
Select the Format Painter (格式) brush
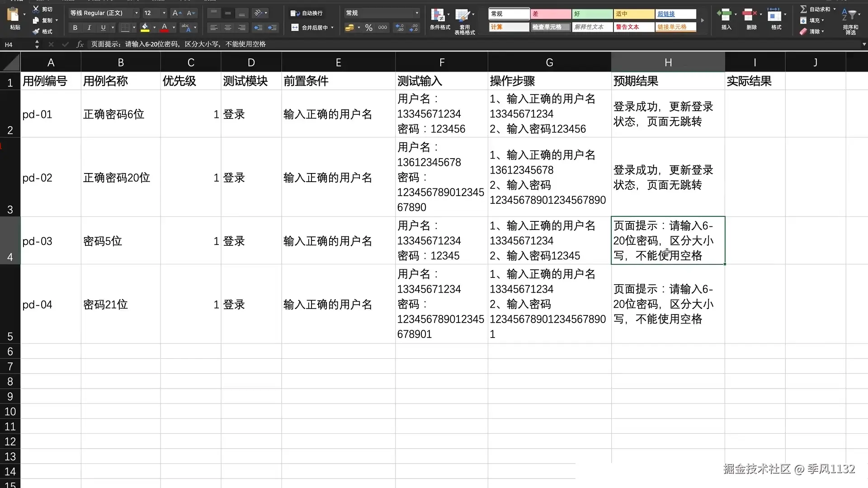click(x=36, y=32)
